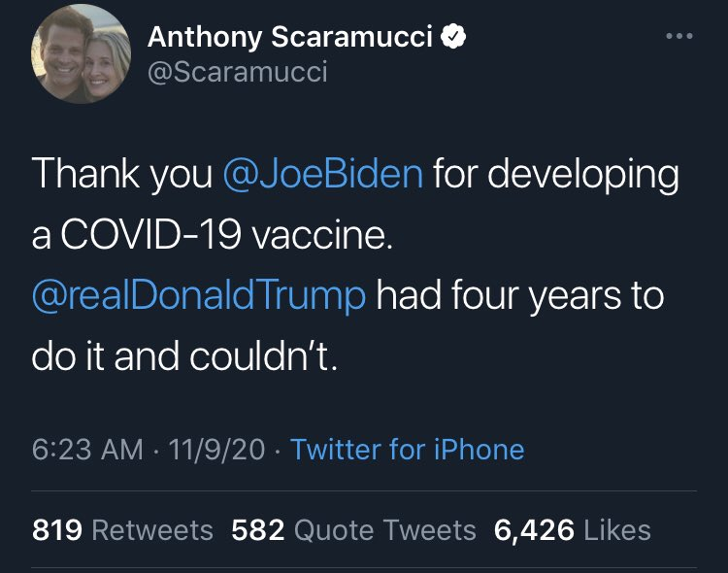Click the number 819 in the stats row

[x=61, y=529]
